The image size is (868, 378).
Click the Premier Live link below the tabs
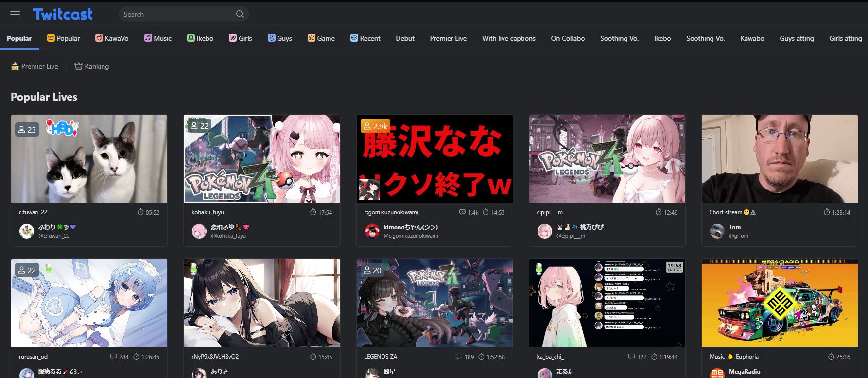[x=35, y=66]
